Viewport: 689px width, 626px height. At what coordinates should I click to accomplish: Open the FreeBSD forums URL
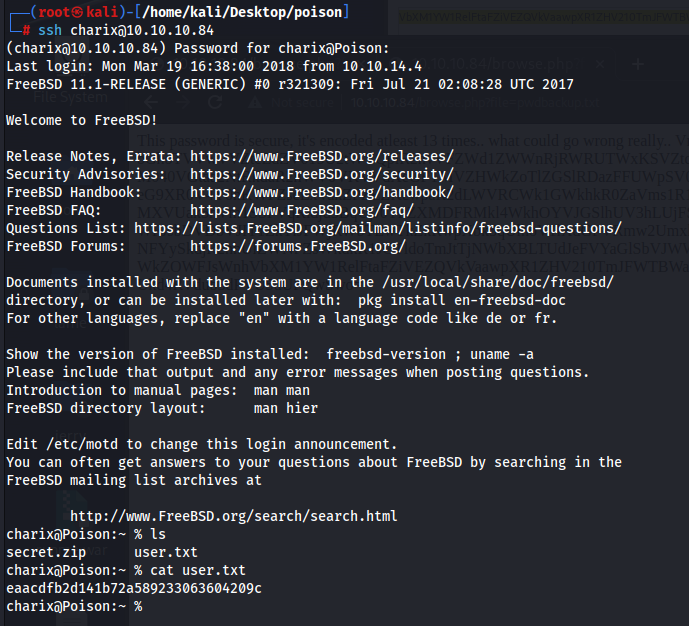tap(298, 246)
